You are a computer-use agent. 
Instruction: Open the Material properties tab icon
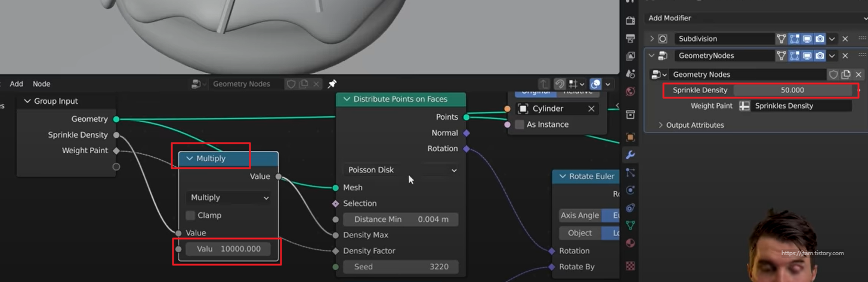[x=631, y=243]
